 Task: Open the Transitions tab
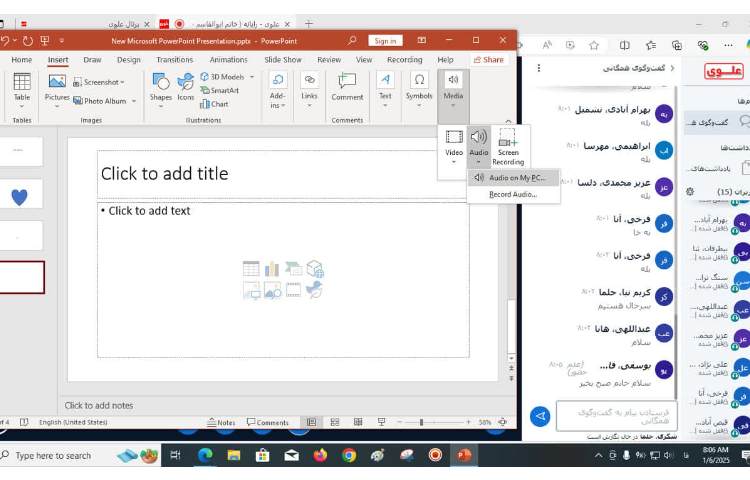coord(175,60)
